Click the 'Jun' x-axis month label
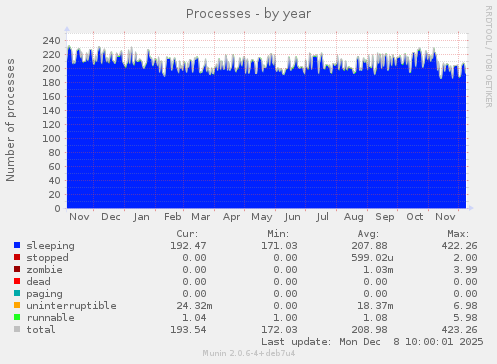The height and width of the screenshot is (364, 497). (292, 217)
